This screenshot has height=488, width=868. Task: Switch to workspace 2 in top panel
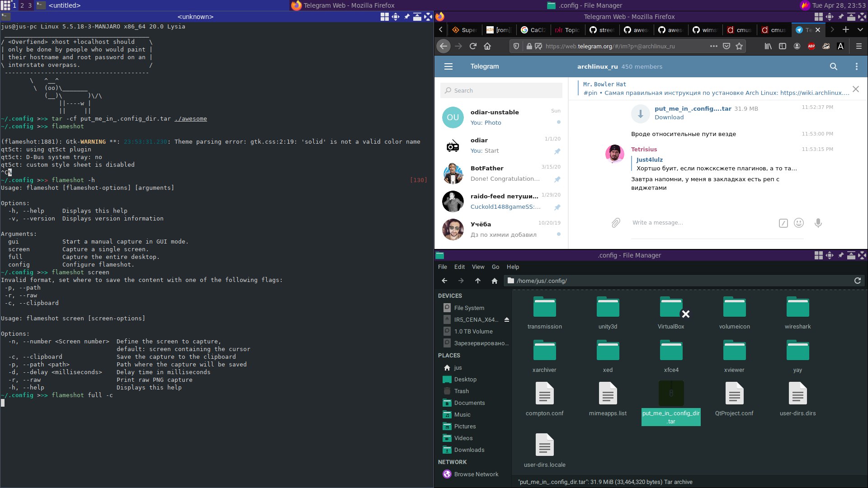click(22, 5)
